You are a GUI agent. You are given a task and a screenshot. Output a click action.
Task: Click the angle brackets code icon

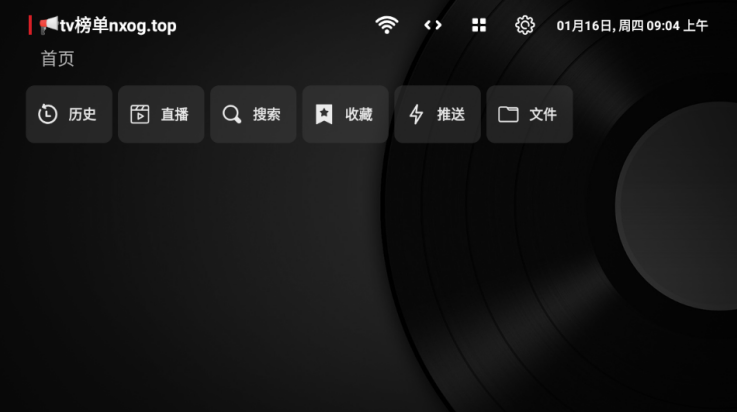pyautogui.click(x=432, y=25)
